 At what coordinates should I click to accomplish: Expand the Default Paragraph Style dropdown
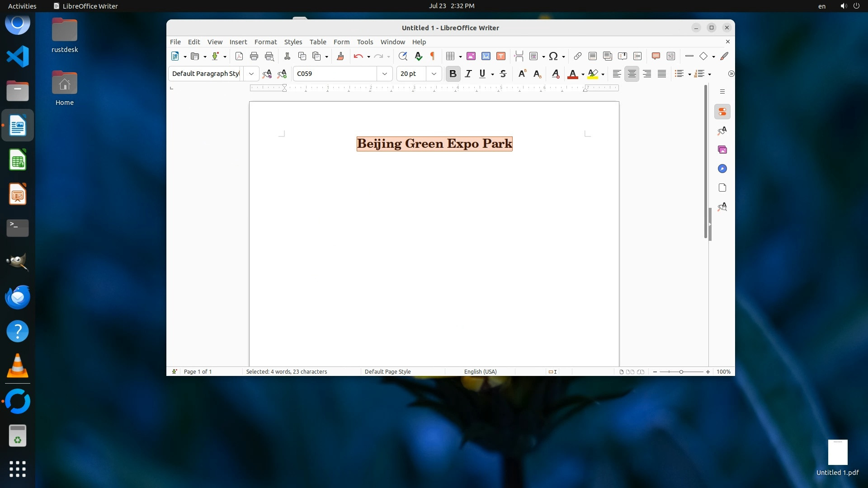251,74
